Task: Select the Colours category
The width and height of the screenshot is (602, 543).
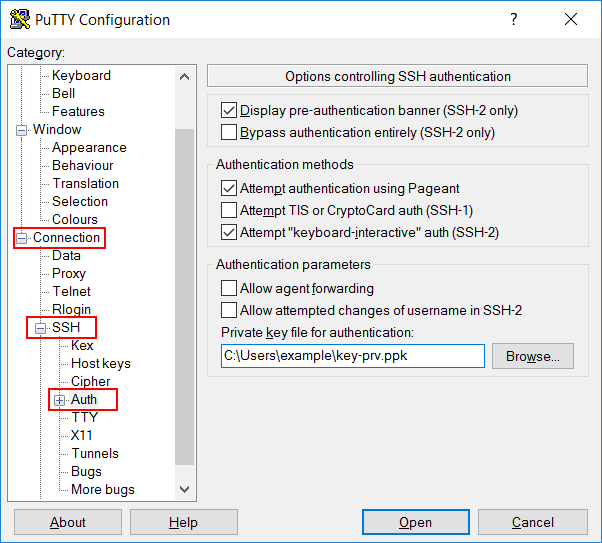Action: click(75, 219)
